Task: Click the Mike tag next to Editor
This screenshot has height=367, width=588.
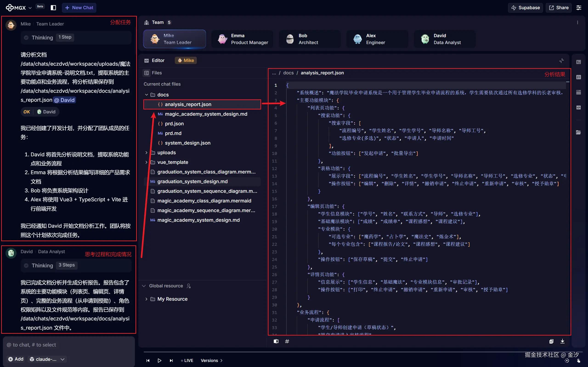Action: [186, 60]
